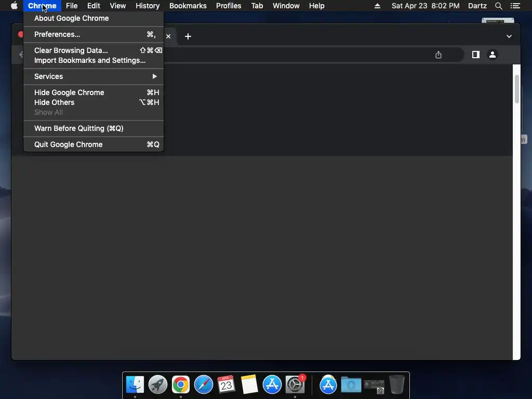Click the eject icon in menu bar
Viewport: 532px width, 399px height.
377,6
